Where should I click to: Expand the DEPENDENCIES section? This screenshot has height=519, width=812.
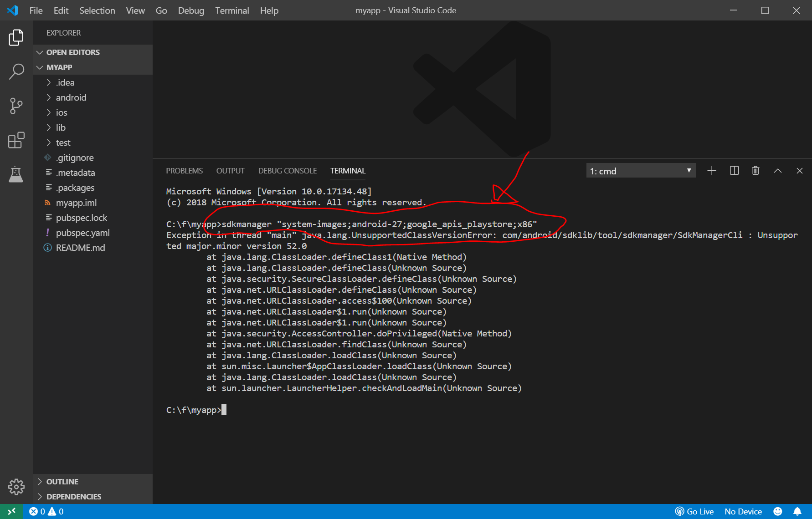point(93,497)
